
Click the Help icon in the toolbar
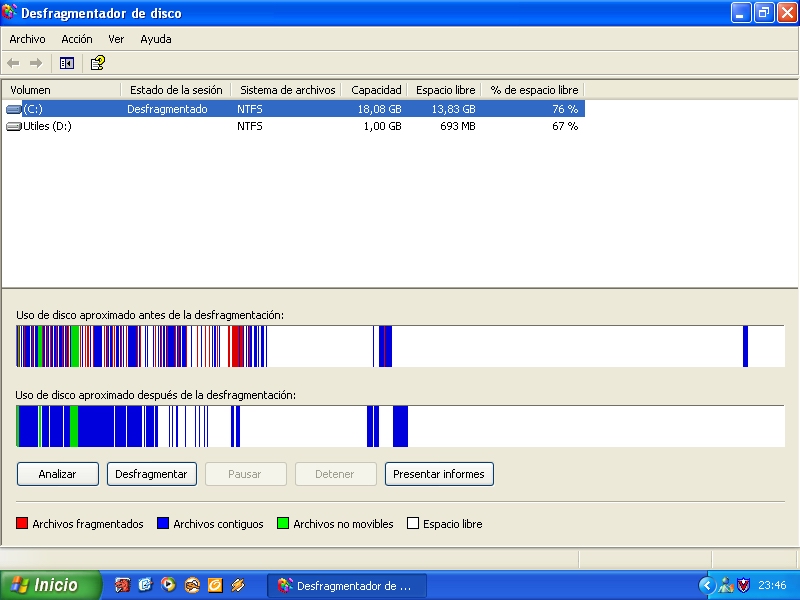(97, 63)
